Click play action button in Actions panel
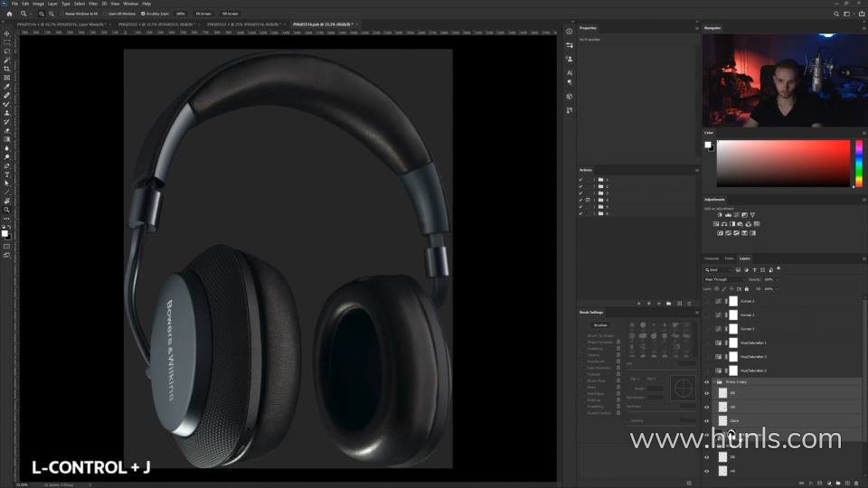The height and width of the screenshot is (488, 868). [659, 304]
